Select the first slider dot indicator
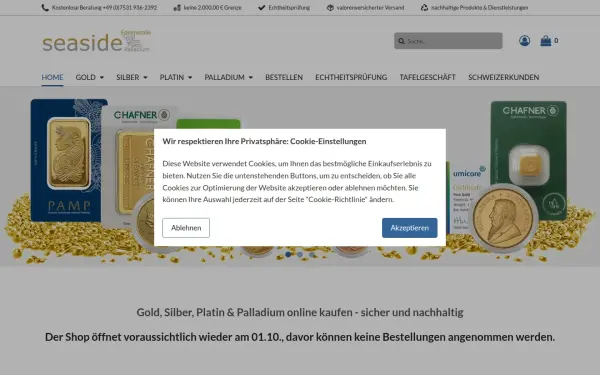Viewport: 600px width, 375px height. 288,254
